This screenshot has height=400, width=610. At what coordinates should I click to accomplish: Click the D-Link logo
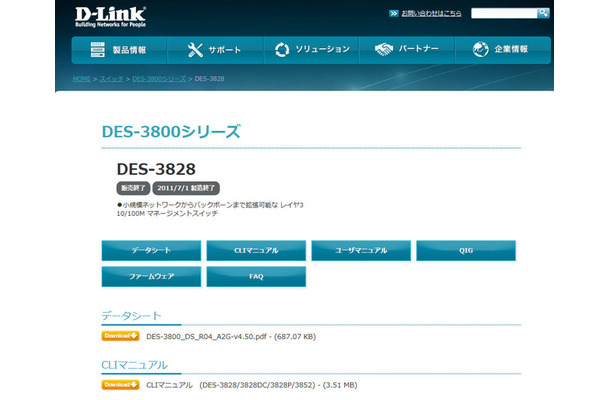click(x=110, y=17)
